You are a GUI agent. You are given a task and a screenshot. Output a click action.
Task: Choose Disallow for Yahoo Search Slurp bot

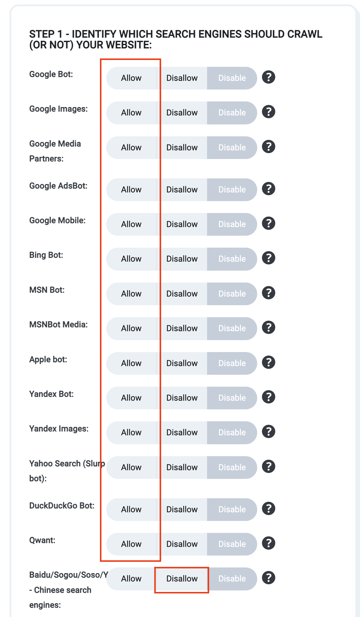click(182, 468)
